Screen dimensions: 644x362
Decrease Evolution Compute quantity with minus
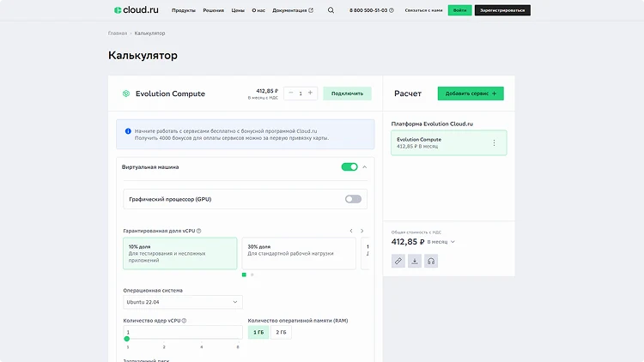click(291, 94)
